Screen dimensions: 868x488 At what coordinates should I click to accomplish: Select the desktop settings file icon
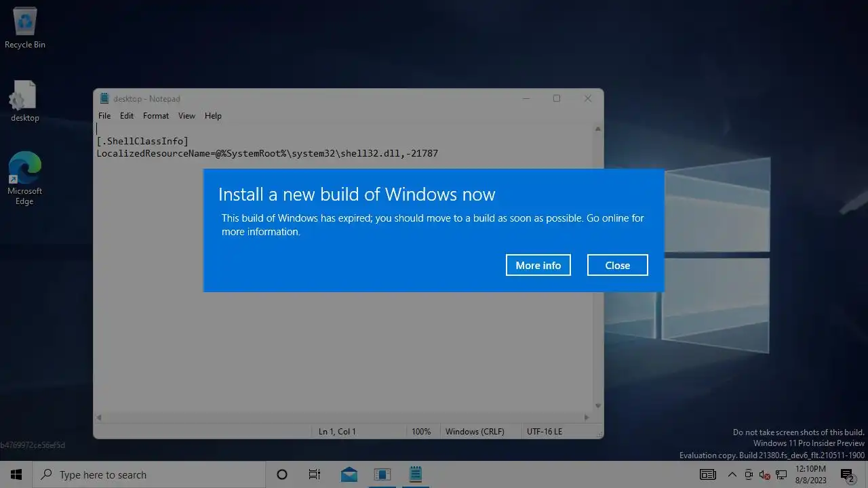pyautogui.click(x=25, y=101)
